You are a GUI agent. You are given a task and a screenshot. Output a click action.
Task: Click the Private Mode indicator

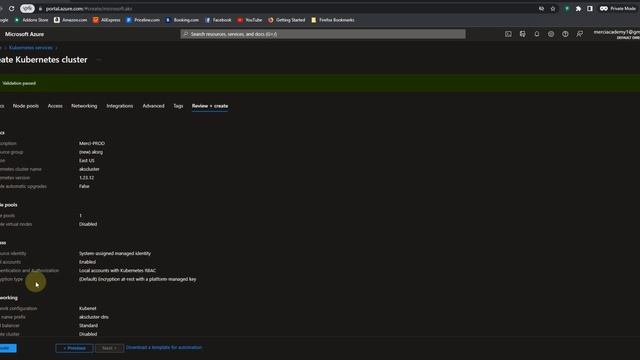(618, 9)
